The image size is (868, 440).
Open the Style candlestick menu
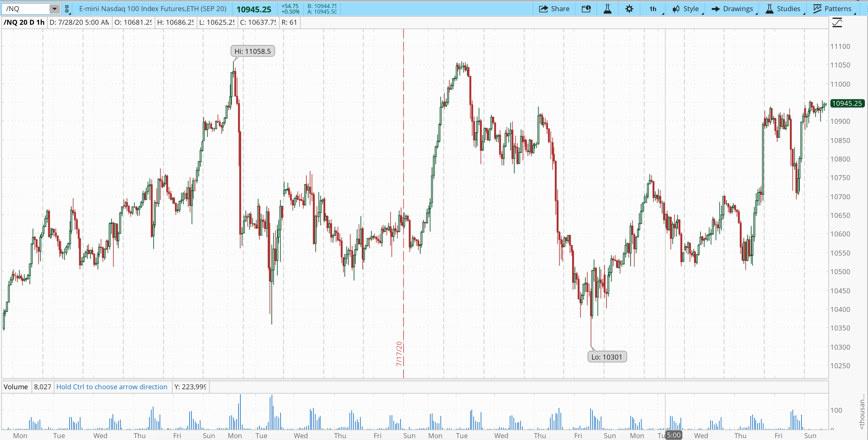pos(686,9)
